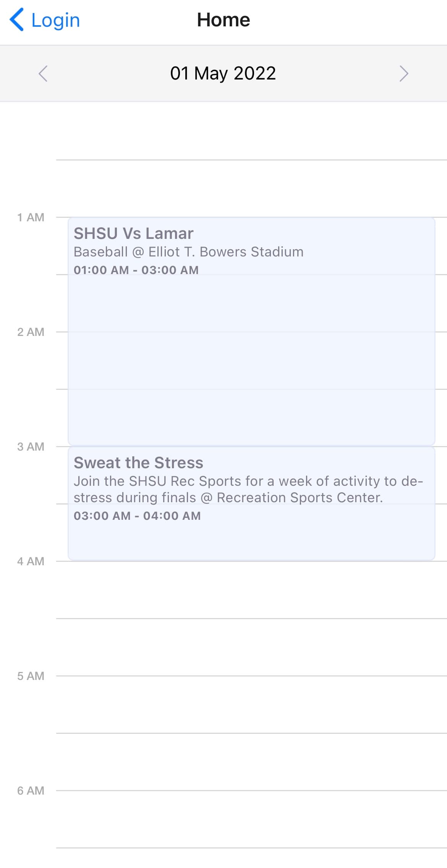Select the 4 AM hour label
The height and width of the screenshot is (868, 447).
(31, 561)
